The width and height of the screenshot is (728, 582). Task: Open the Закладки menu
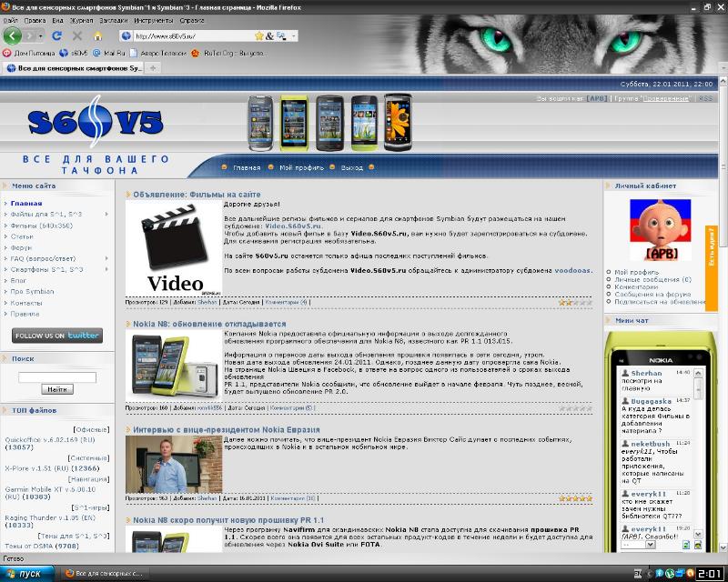[113, 20]
